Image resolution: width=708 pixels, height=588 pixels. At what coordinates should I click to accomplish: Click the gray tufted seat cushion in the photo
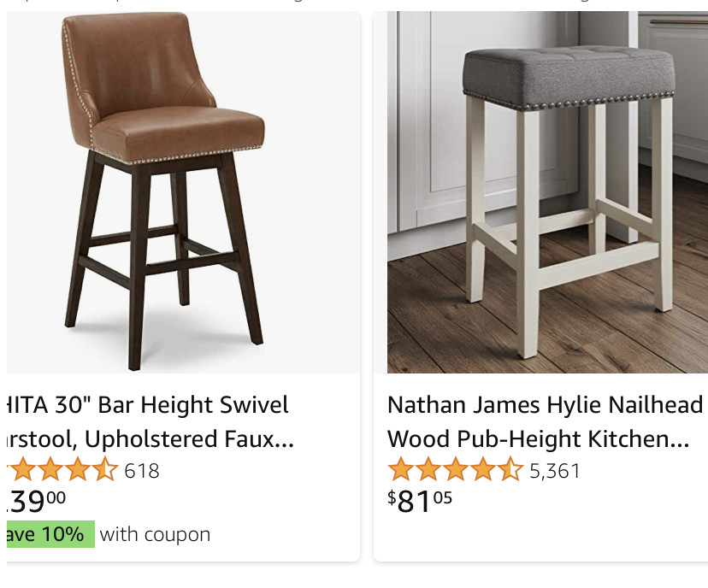coord(569,74)
